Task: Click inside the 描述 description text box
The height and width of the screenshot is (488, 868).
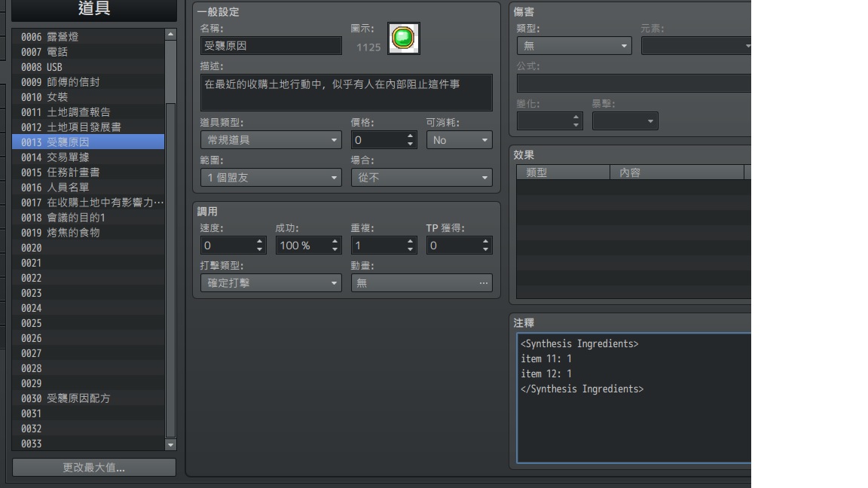Action: point(346,93)
